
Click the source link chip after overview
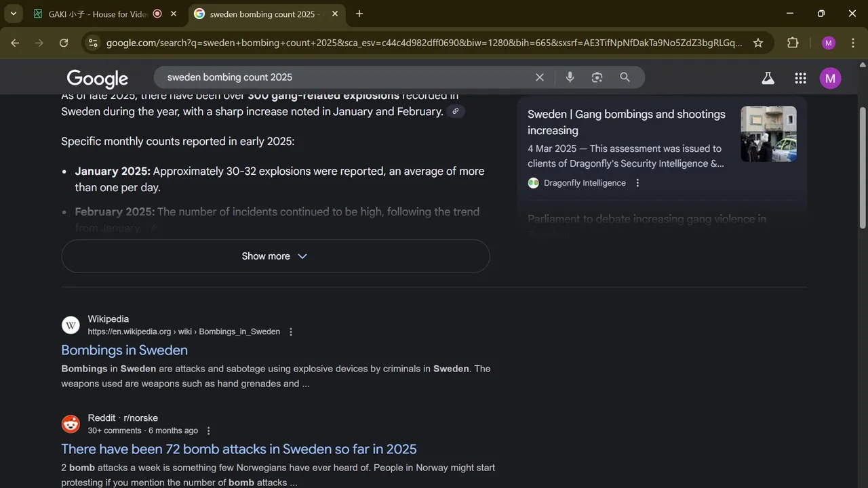[x=456, y=111]
